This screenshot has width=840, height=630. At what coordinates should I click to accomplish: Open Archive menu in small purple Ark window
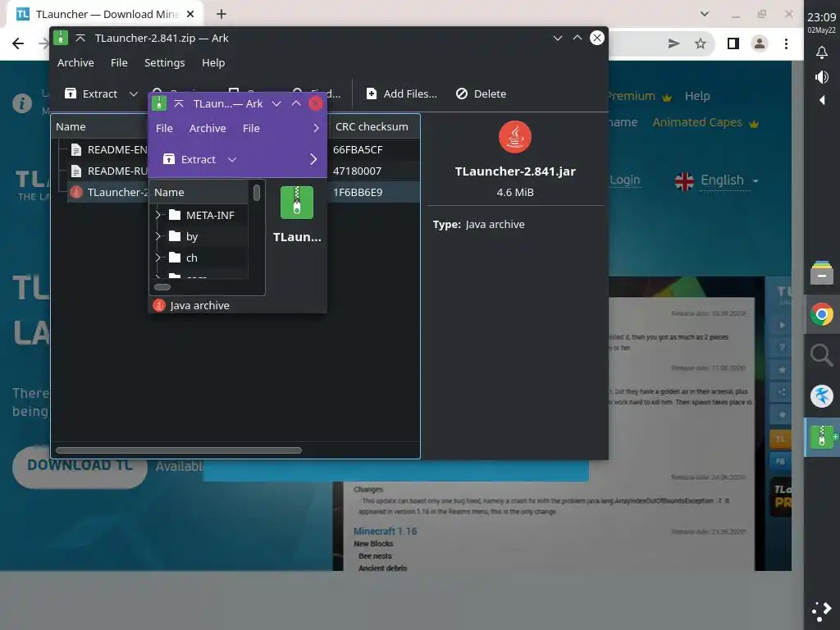(x=208, y=129)
